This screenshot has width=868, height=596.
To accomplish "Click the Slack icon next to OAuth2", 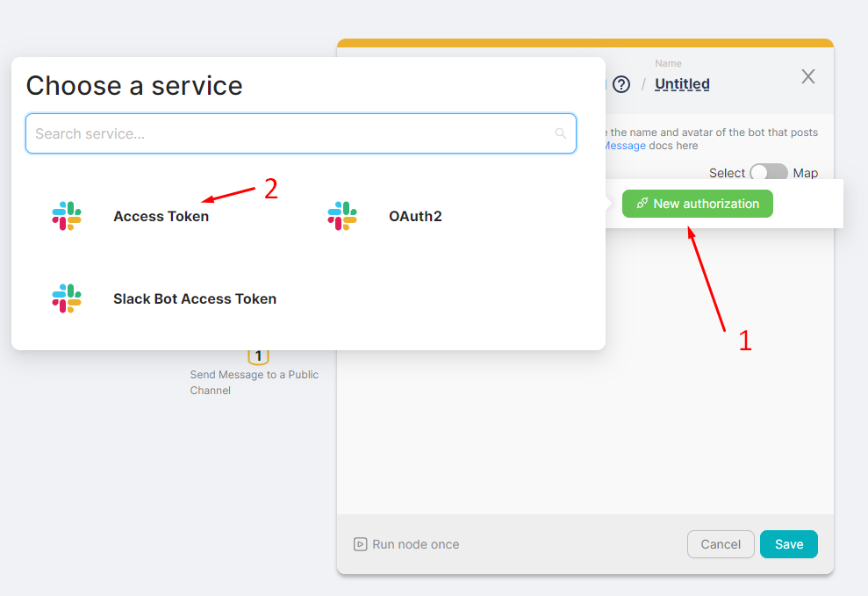I will click(x=342, y=215).
